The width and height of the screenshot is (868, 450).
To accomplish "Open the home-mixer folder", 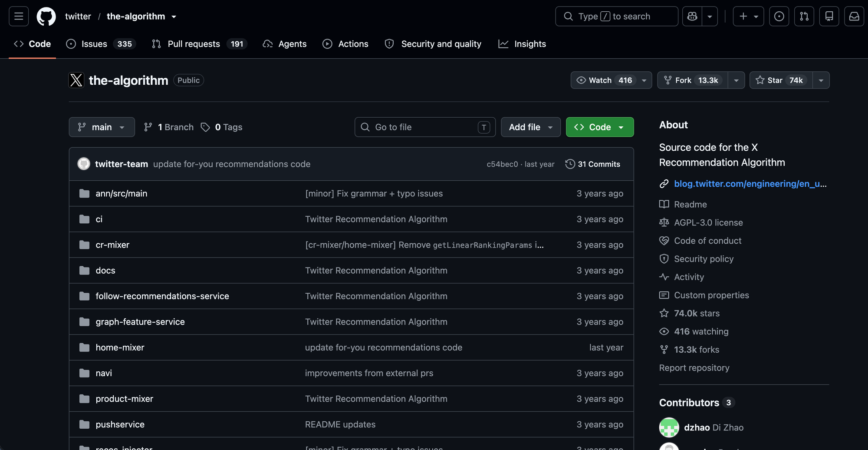I will pyautogui.click(x=120, y=347).
